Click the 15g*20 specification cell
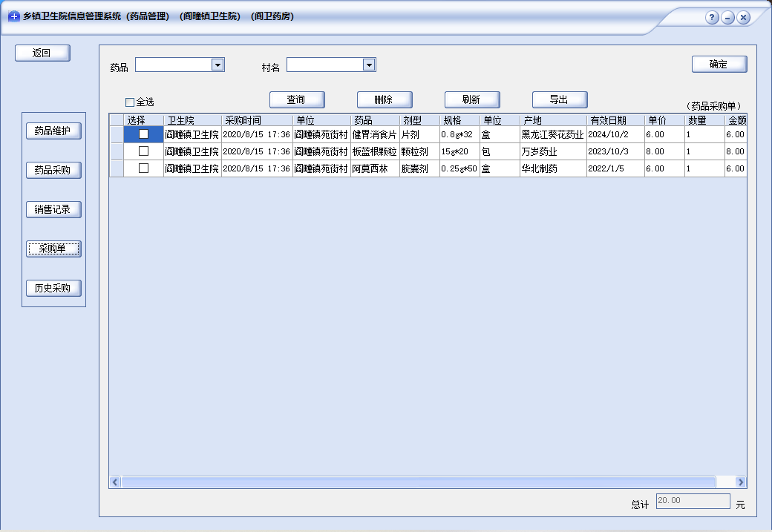This screenshot has height=532, width=772. click(x=459, y=151)
